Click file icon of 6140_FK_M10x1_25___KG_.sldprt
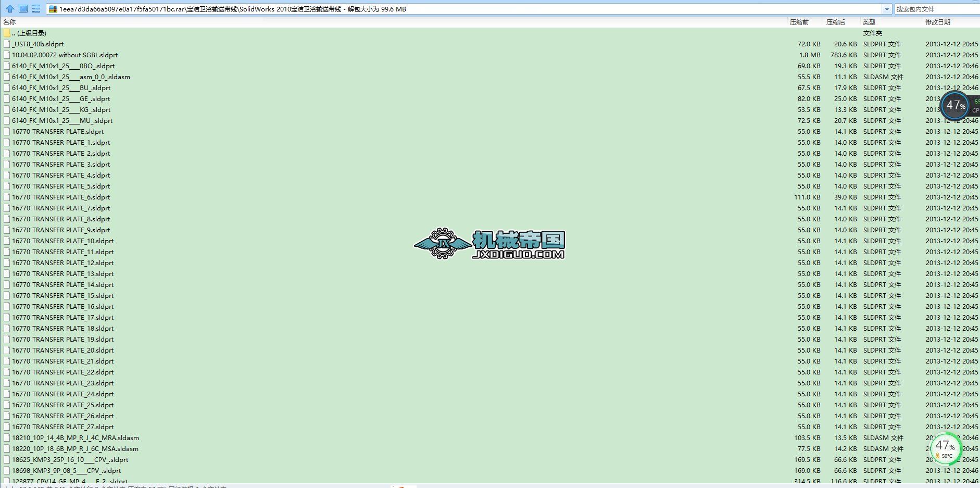980x488 pixels. click(7, 109)
